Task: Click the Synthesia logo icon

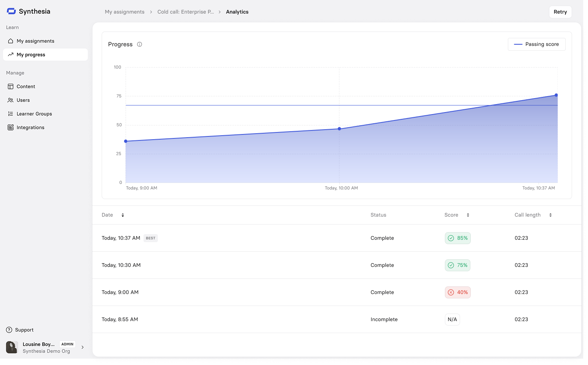Action: click(x=11, y=11)
